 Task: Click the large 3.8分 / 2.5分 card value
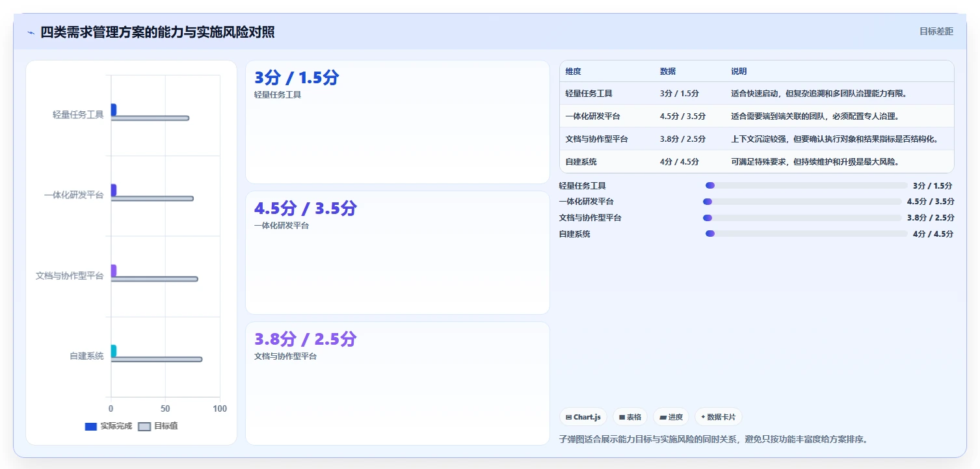coord(306,340)
